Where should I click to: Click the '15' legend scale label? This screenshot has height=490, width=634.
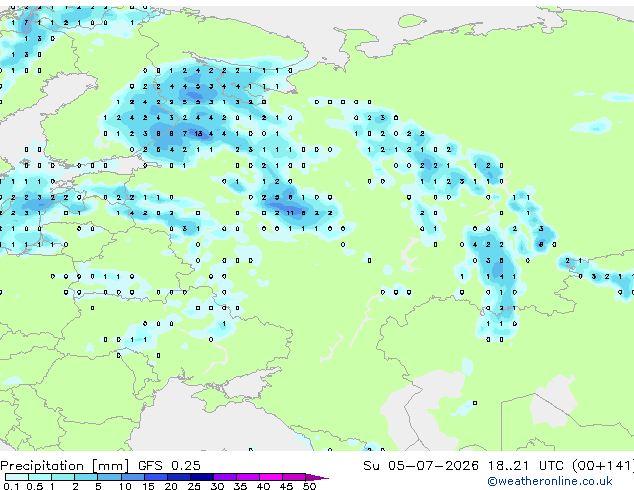click(148, 486)
